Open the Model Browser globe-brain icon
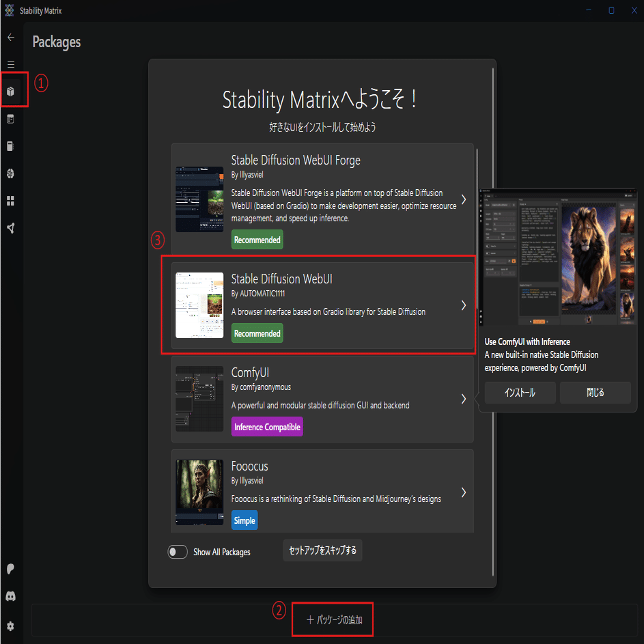The height and width of the screenshot is (644, 644). (x=11, y=173)
